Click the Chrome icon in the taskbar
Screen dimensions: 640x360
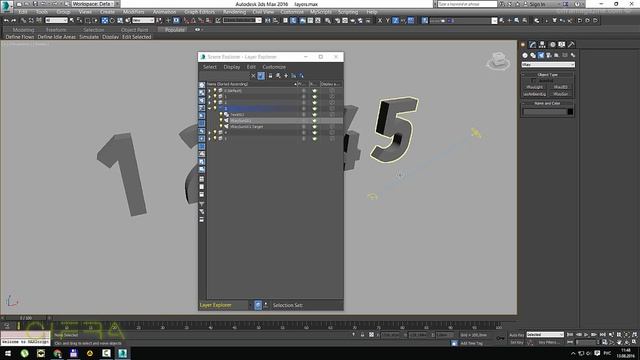tap(57, 353)
